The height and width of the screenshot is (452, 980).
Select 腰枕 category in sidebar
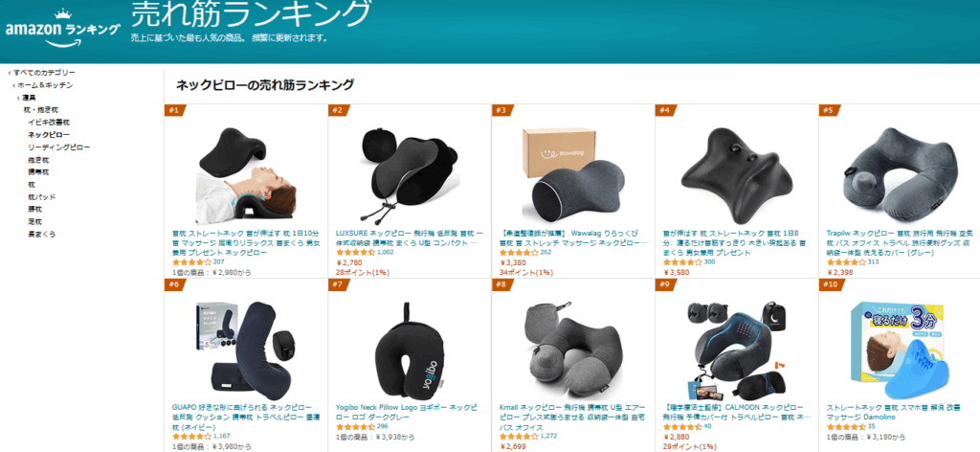(35, 210)
